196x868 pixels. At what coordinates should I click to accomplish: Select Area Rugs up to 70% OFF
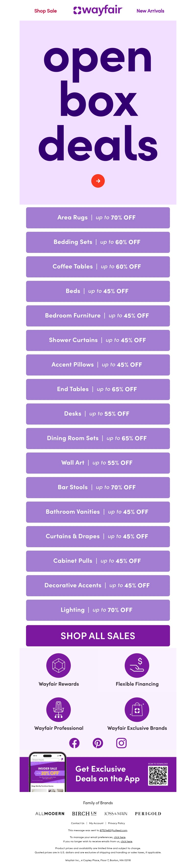pyautogui.click(x=98, y=218)
